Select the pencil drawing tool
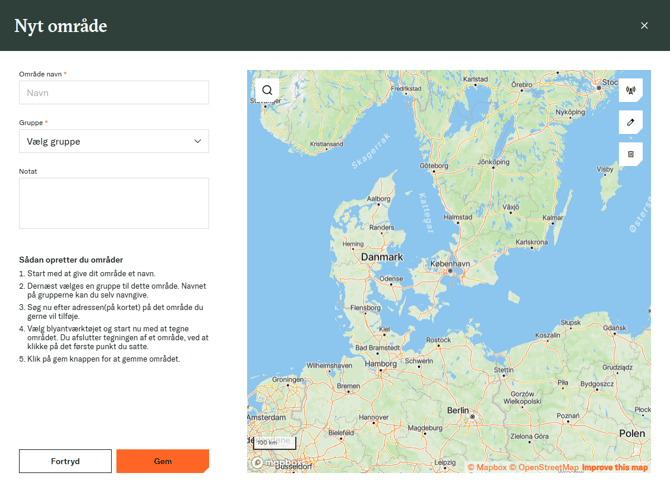 pyautogui.click(x=630, y=122)
